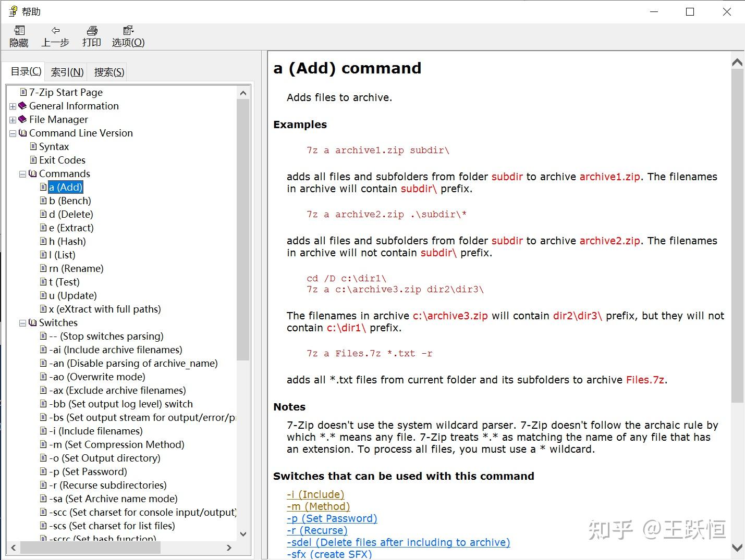Click the Hide (隐藏) toolbar icon

coord(19,30)
